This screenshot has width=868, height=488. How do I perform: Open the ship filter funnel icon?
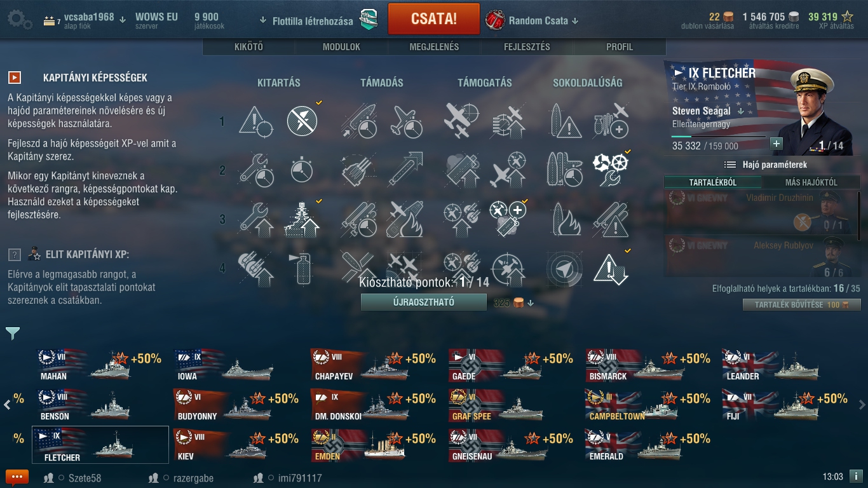tap(13, 333)
